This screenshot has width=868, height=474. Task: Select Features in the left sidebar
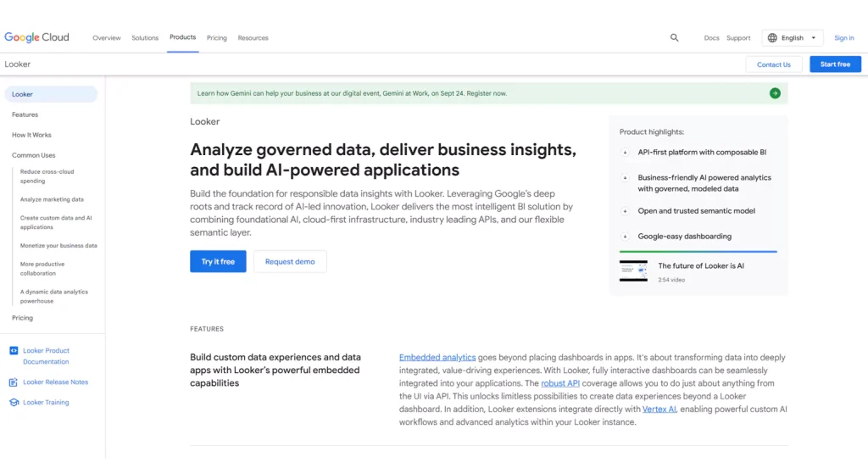coord(25,114)
